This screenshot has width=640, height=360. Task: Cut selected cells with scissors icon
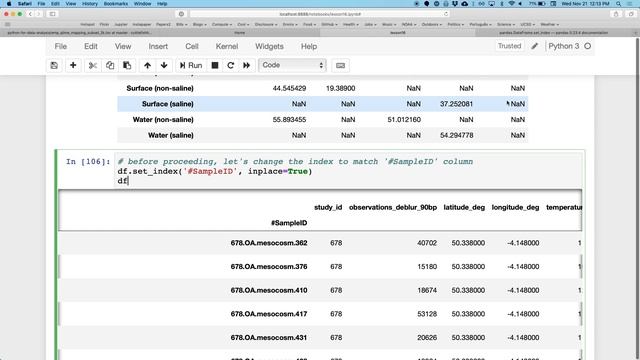pyautogui.click(x=93, y=65)
